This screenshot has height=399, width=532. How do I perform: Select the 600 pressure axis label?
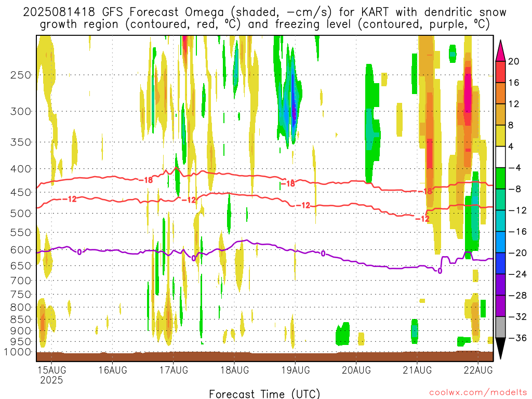pos(21,250)
